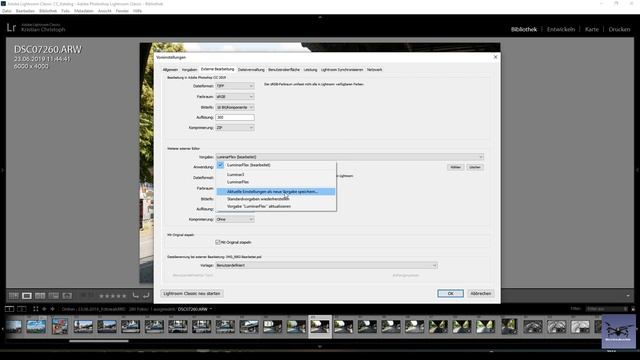Screen dimensions: 640x360
Task: Switch to Netzwerk tab
Action: click(x=374, y=70)
